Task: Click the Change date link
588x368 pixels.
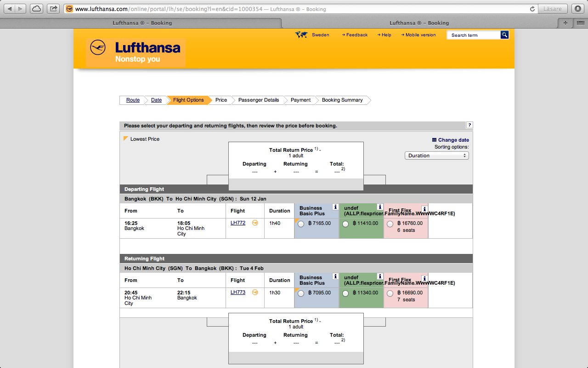Action: pyautogui.click(x=453, y=140)
